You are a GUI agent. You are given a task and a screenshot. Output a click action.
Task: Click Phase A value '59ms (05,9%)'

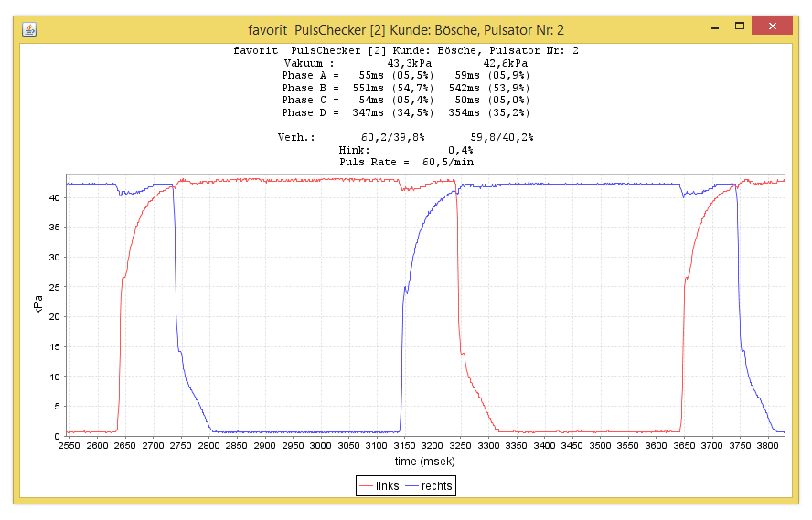pos(492,76)
